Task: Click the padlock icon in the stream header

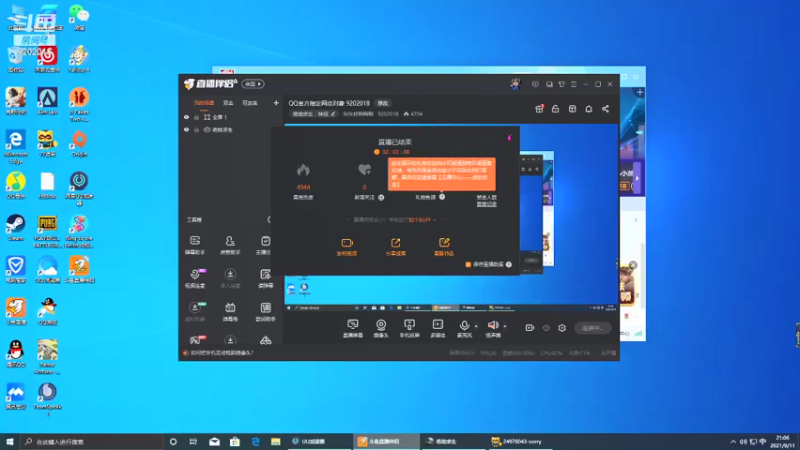Action: [x=556, y=109]
